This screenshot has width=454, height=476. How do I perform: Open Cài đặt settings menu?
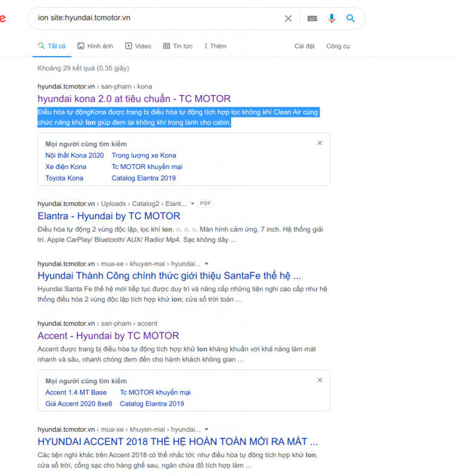tap(304, 46)
